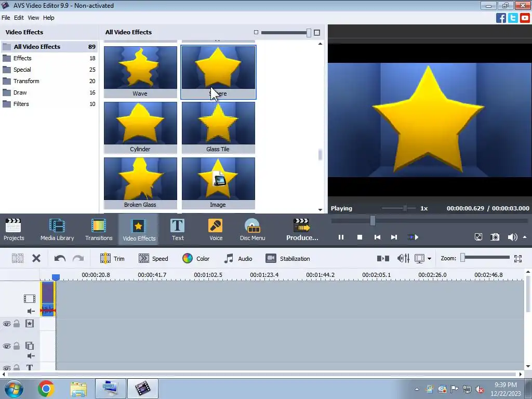Click the Trim tool button
The width and height of the screenshot is (532, 399).
pos(112,259)
